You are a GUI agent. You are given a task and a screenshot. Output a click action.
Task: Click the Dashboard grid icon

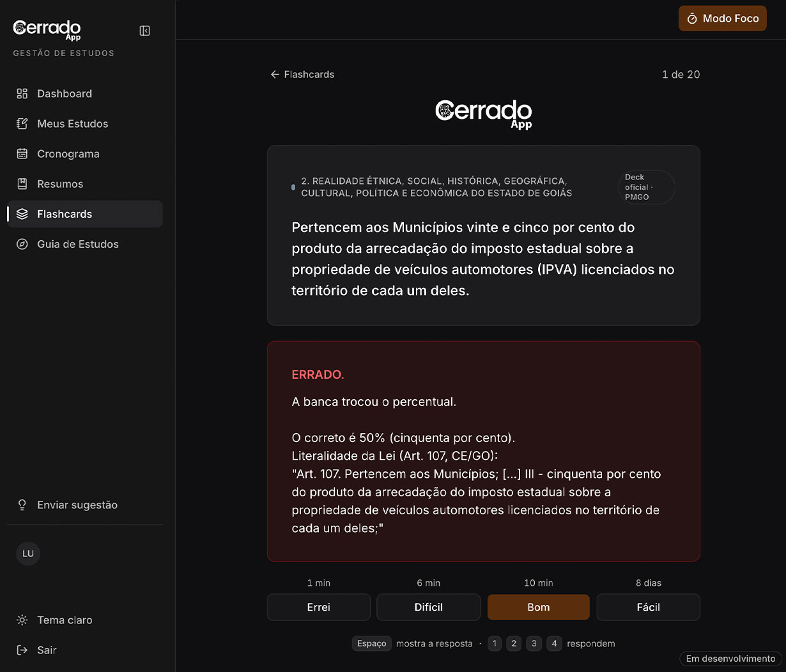point(22,94)
